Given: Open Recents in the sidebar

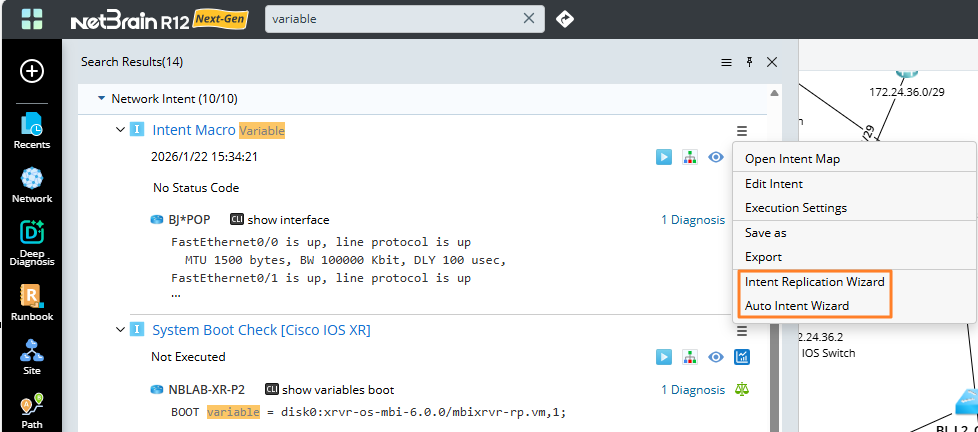Looking at the screenshot, I should pyautogui.click(x=32, y=130).
